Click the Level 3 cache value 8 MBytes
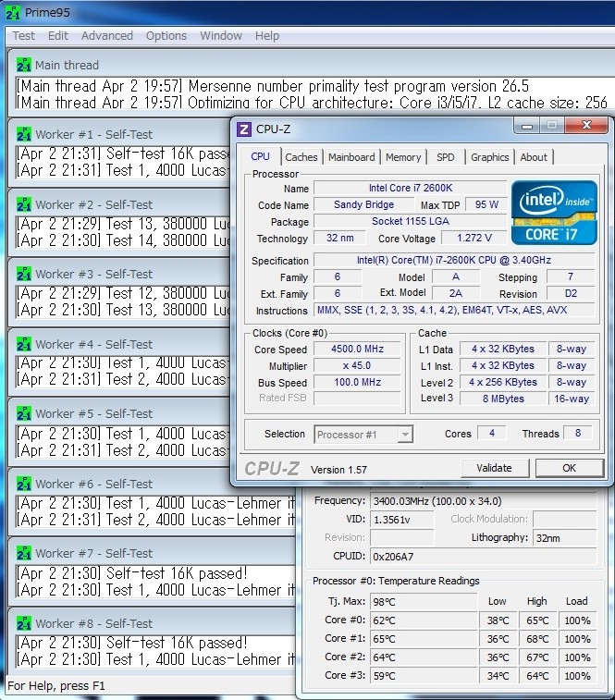 pyautogui.click(x=503, y=399)
